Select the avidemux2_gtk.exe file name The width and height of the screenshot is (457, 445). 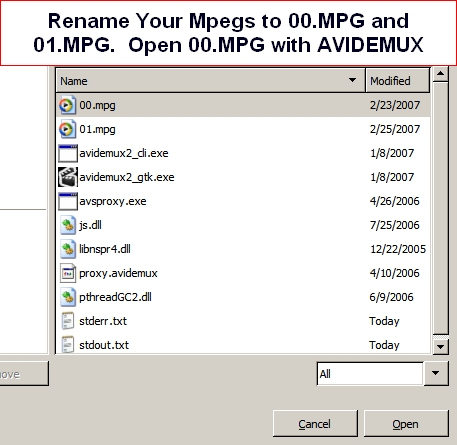coord(127,177)
